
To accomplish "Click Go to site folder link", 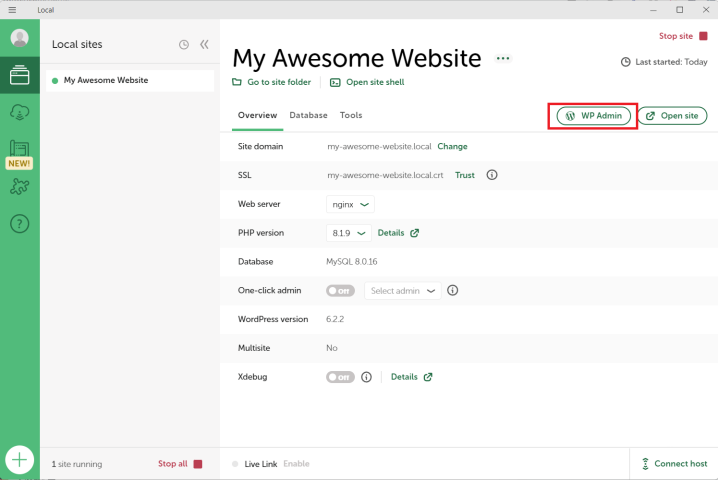I will (x=279, y=82).
